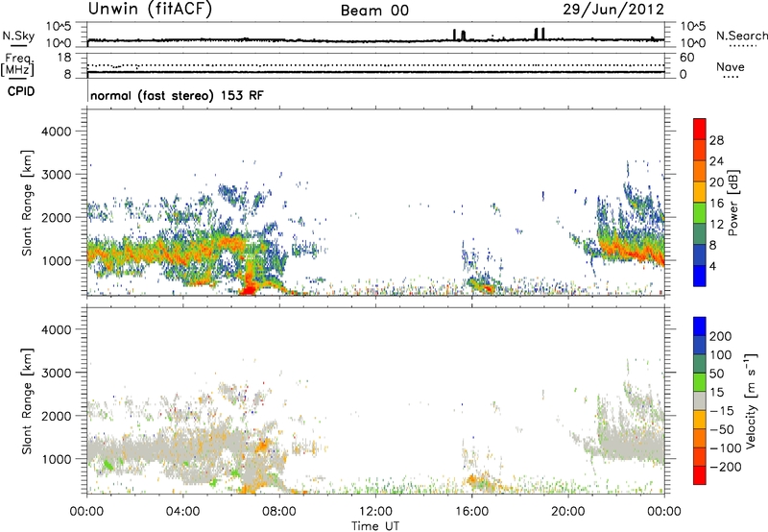
Task: Click the 'Time UT' axis label
Action: tap(375, 526)
